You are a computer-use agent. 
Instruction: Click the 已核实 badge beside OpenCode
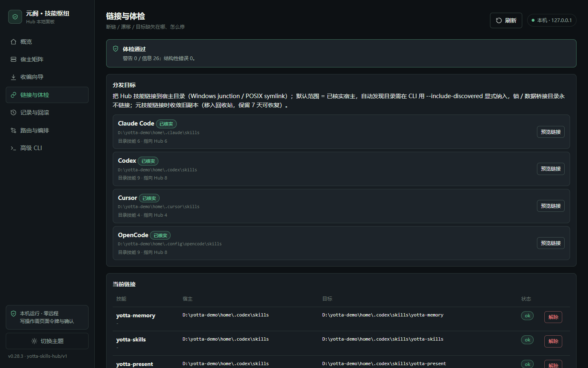[x=160, y=236]
